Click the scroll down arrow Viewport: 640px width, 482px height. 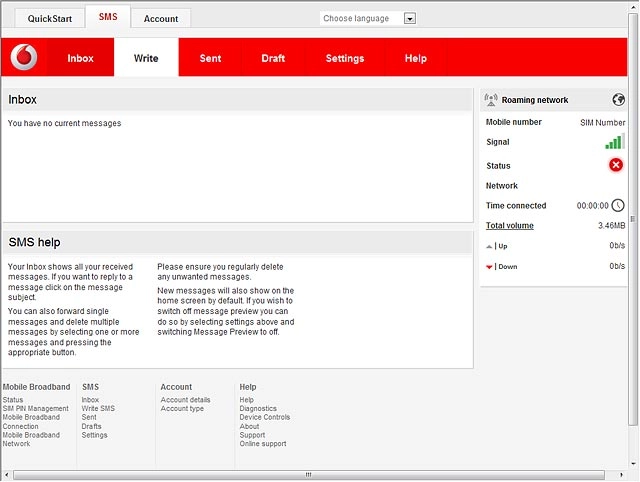(633, 463)
